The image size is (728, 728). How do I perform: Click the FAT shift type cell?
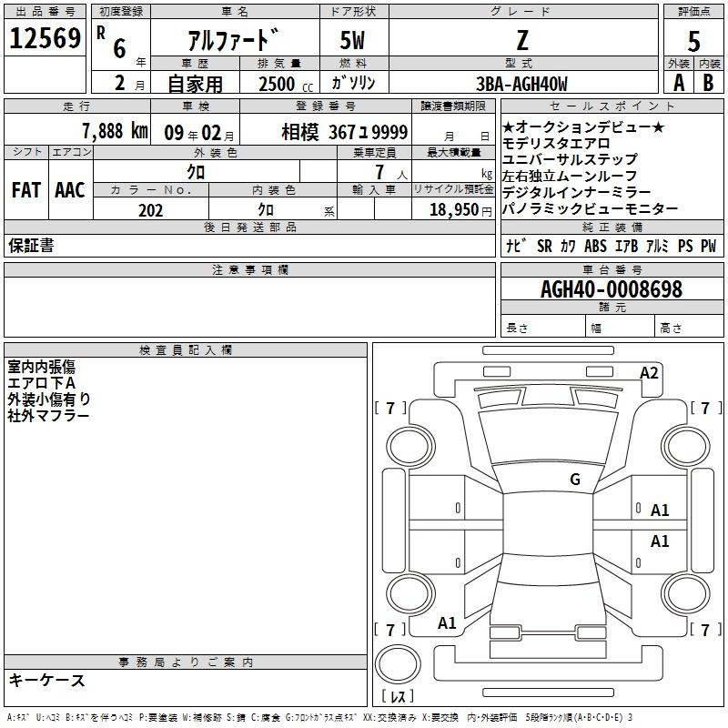tap(26, 190)
